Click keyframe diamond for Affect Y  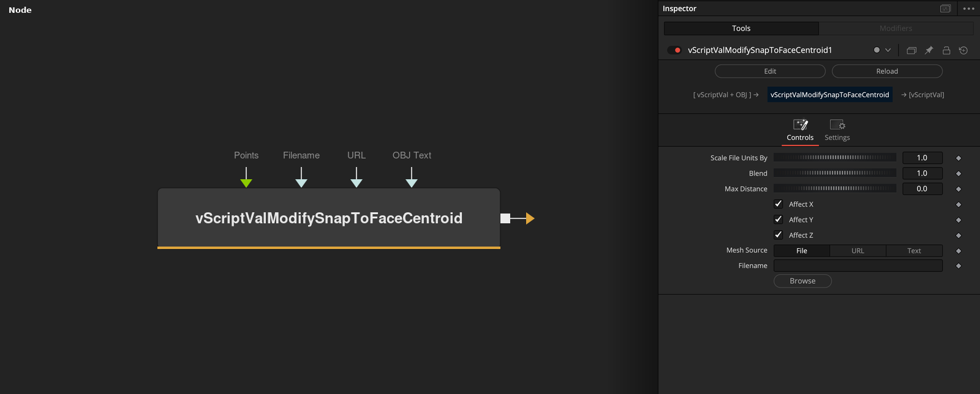click(x=959, y=220)
